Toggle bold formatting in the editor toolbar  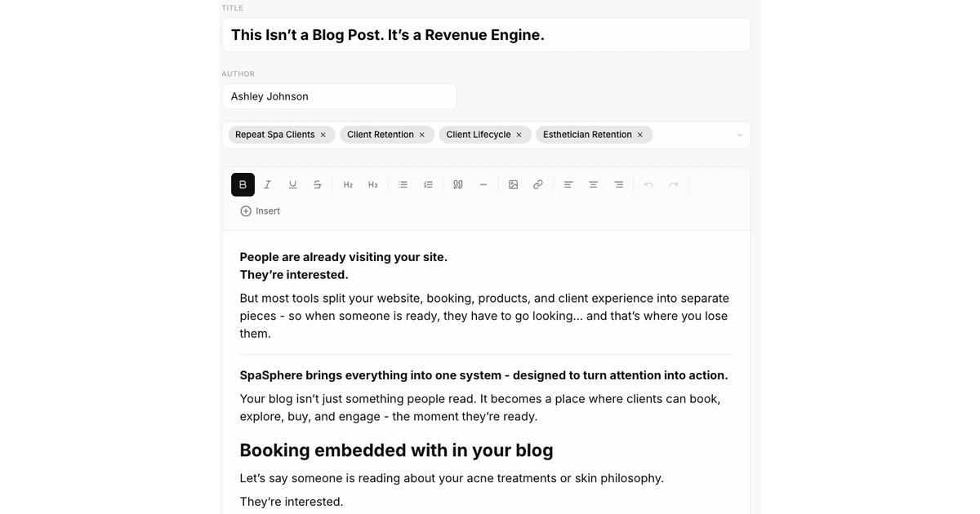243,185
